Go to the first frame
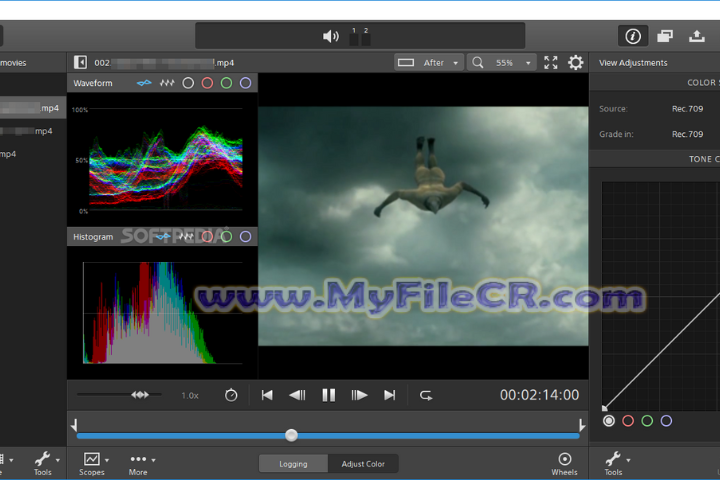Screen dimensions: 720x480 [x=267, y=395]
